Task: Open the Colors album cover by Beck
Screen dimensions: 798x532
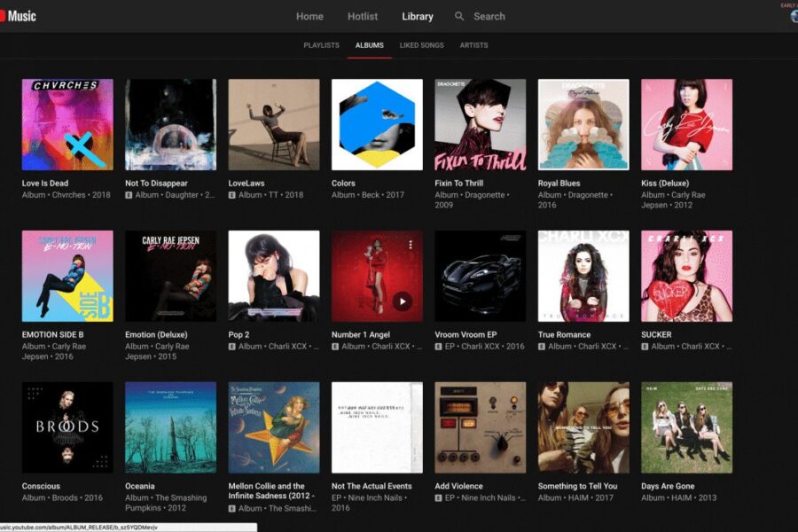Action: pyautogui.click(x=377, y=124)
